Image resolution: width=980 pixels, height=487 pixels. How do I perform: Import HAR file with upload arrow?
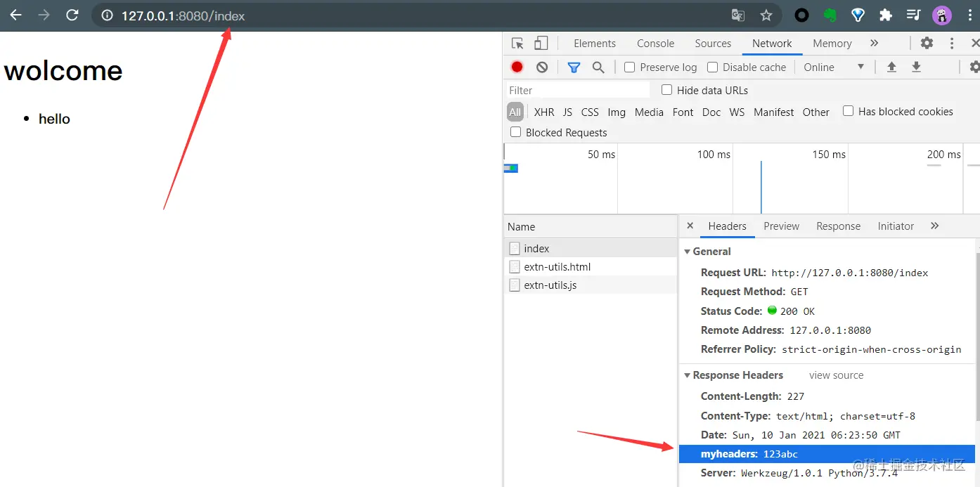[891, 67]
